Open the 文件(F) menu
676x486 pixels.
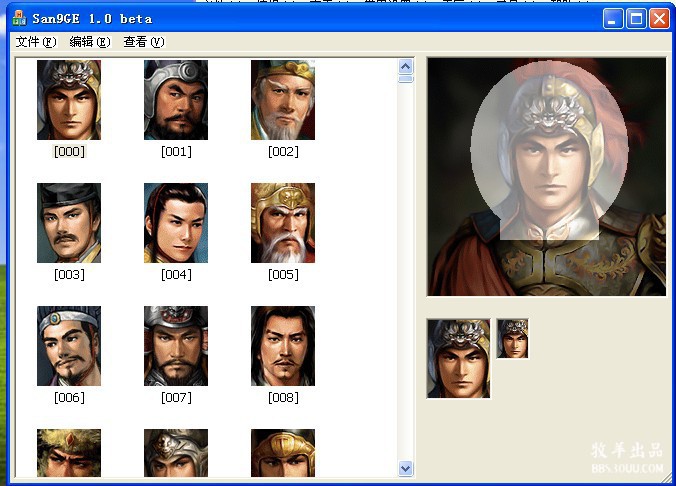pos(36,42)
